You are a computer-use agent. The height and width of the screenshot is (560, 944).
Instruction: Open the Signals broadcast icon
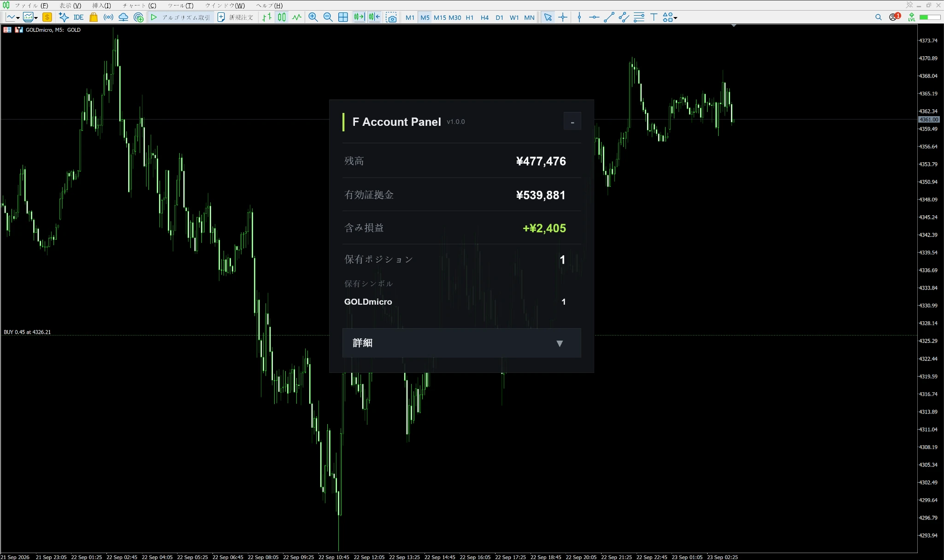click(x=108, y=18)
